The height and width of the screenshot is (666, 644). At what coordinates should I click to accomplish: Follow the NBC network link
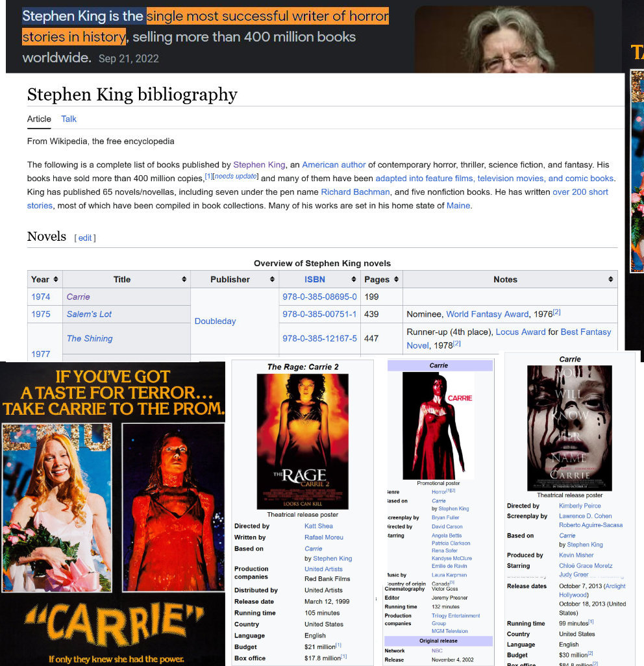[x=437, y=650]
